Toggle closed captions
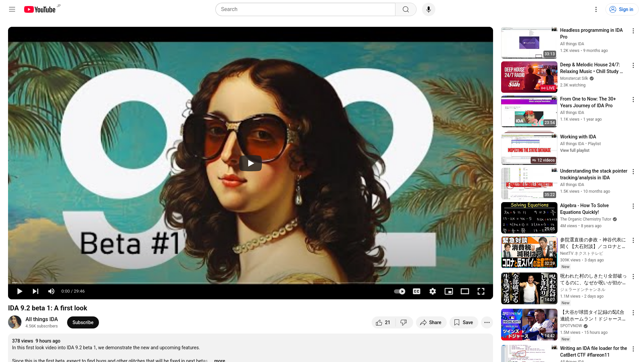This screenshot has height=362, width=644. (417, 291)
